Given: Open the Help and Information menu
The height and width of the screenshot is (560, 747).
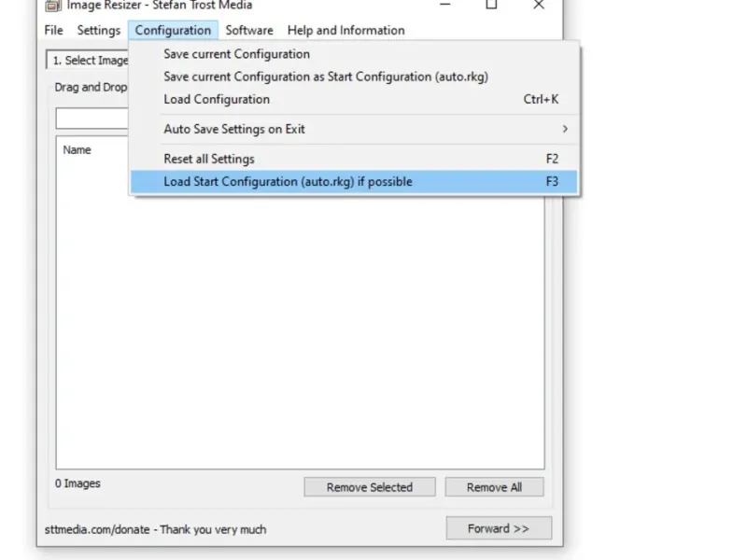Looking at the screenshot, I should click(345, 31).
